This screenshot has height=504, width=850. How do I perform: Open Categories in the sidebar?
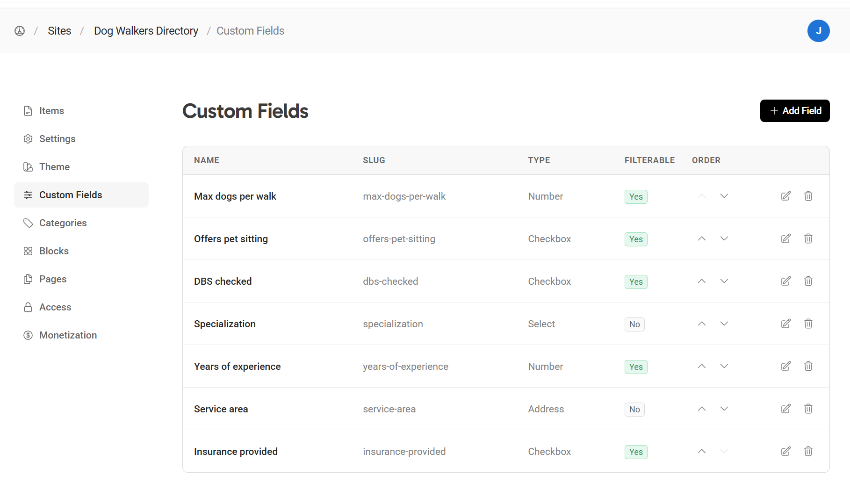point(63,223)
